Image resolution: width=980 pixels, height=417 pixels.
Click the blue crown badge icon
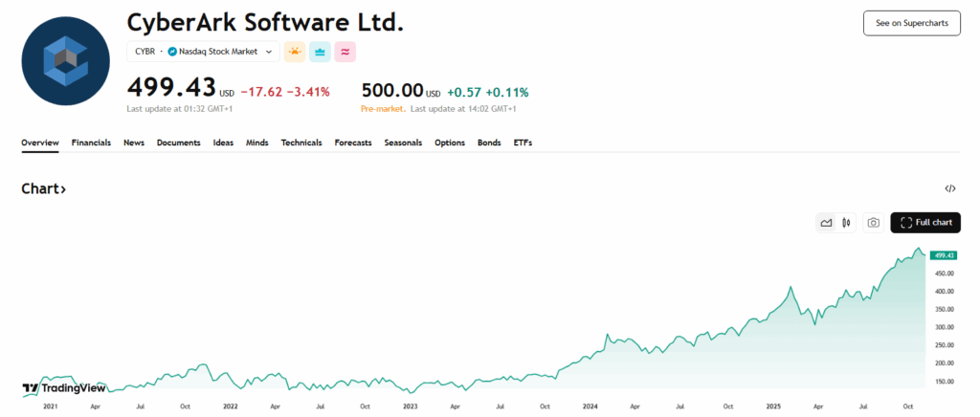[320, 52]
